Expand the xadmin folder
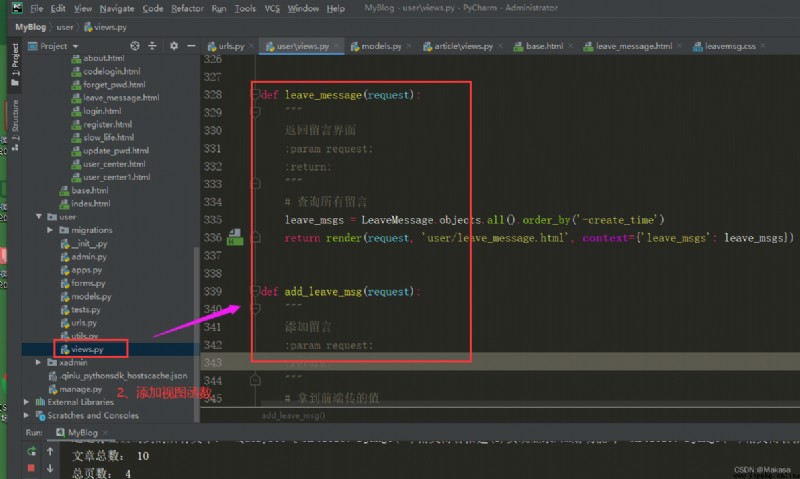The width and height of the screenshot is (800, 479). coord(38,363)
